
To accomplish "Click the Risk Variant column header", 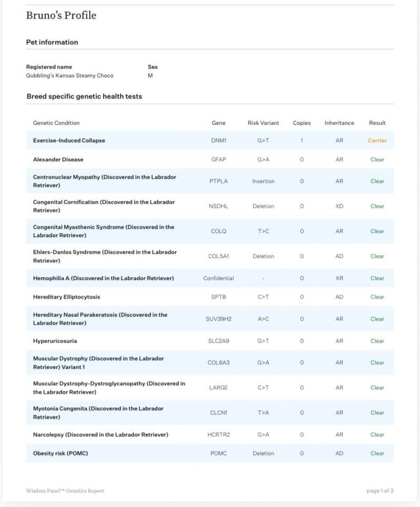I will pyautogui.click(x=263, y=123).
